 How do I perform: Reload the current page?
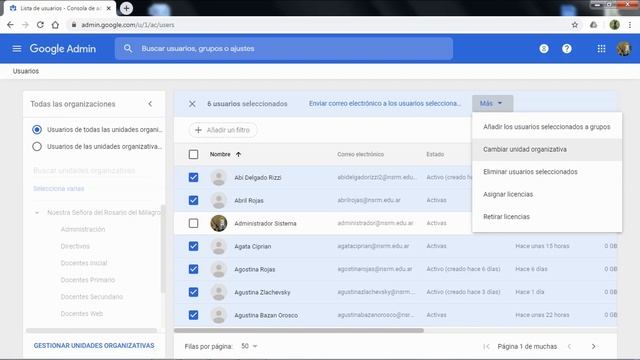[40, 25]
